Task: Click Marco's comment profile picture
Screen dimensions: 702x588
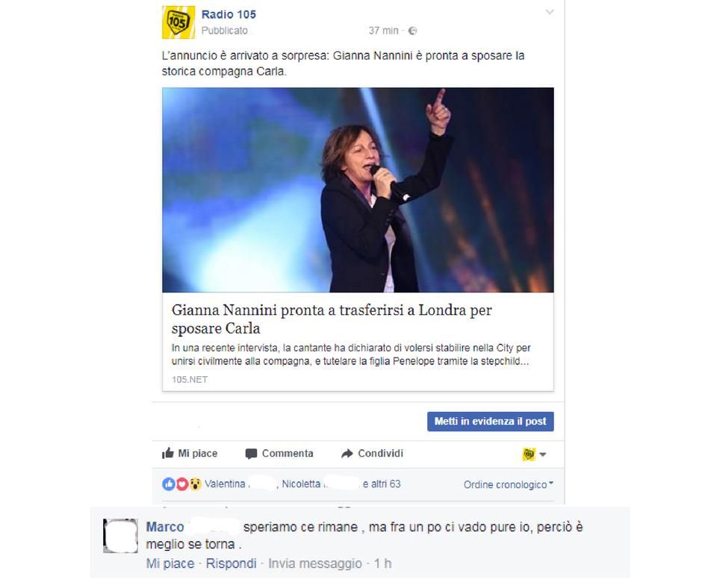Action: (x=120, y=536)
